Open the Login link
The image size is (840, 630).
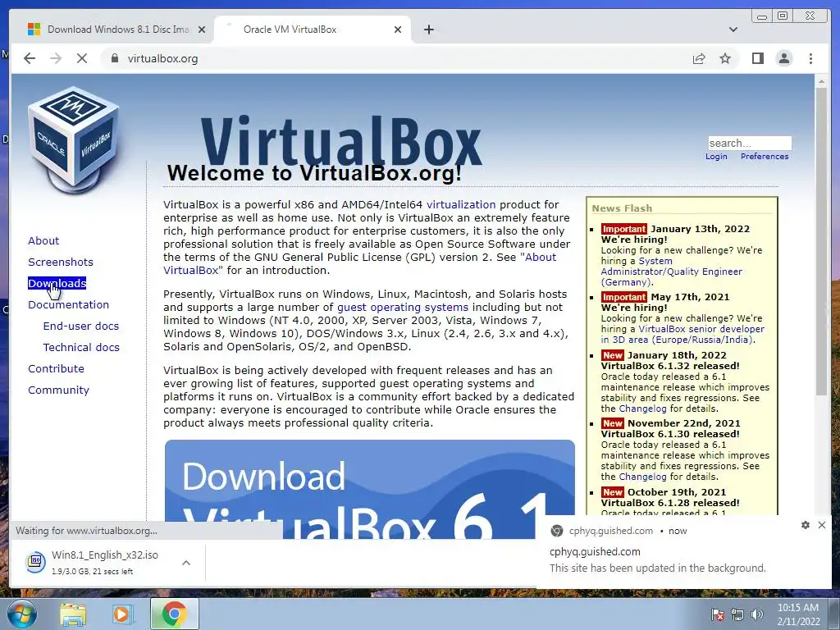(x=716, y=157)
